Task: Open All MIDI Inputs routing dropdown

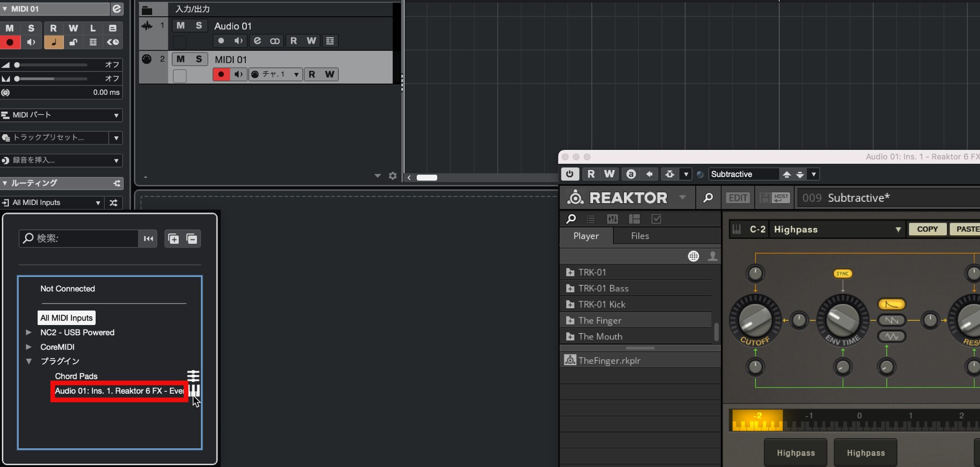Action: pos(52,203)
